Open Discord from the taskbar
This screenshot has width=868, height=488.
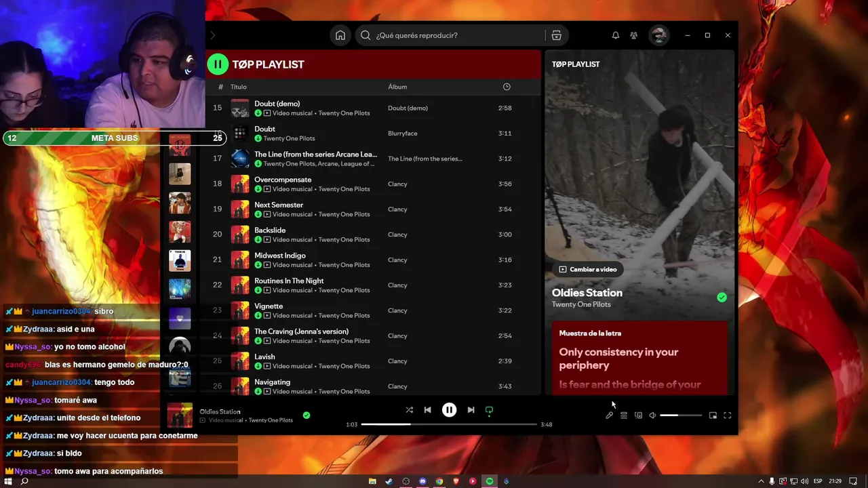[x=422, y=481]
